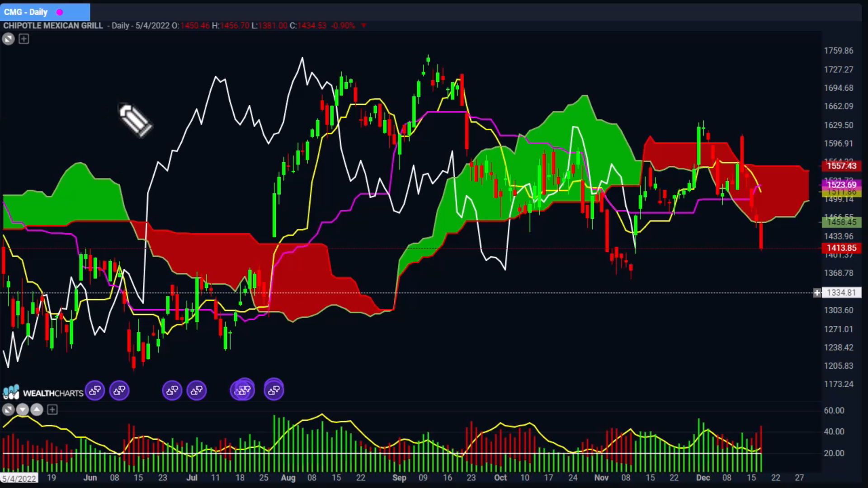Select the CMG - Daily chart tab
This screenshot has height=488, width=868.
[x=45, y=12]
